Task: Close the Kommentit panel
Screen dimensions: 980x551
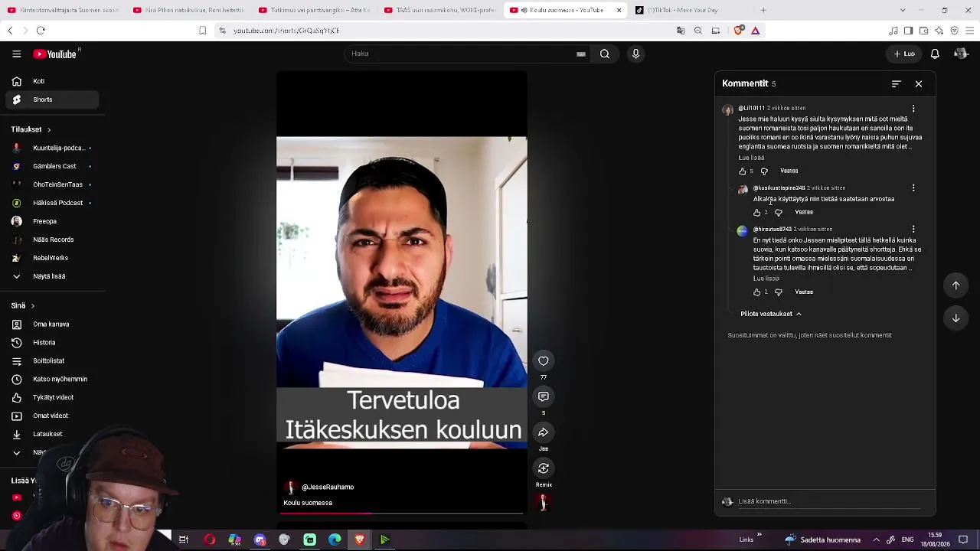Action: click(x=919, y=84)
